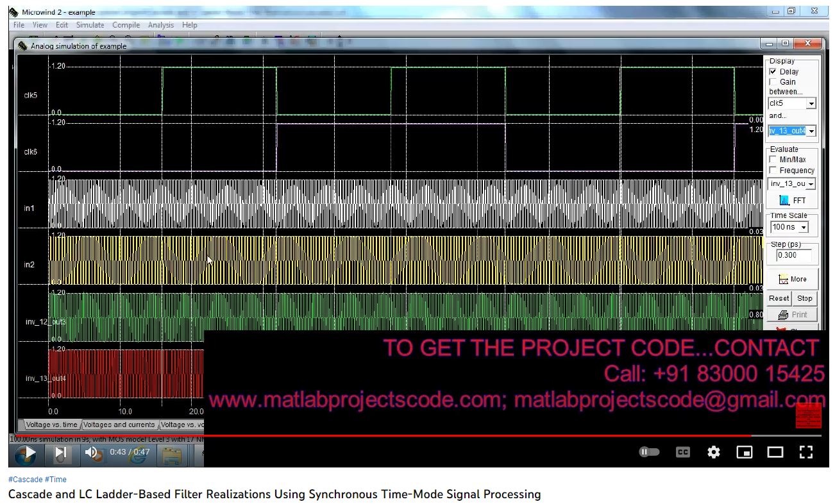Click the Print button with printer icon
The image size is (835, 504).
(x=792, y=315)
